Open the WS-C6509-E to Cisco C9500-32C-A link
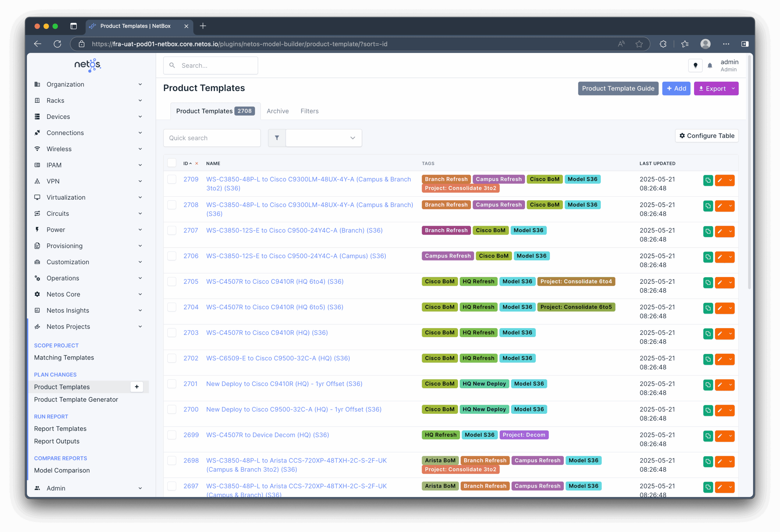The width and height of the screenshot is (780, 532). (x=278, y=358)
